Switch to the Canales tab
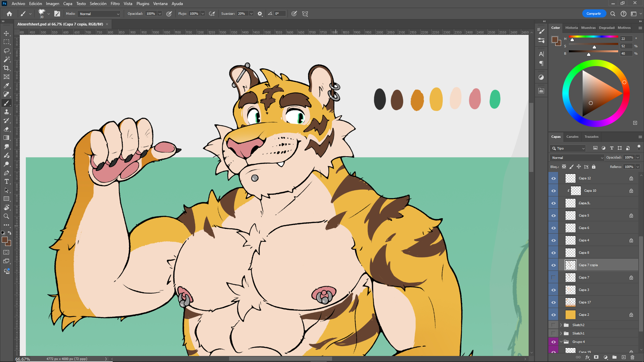 [572, 136]
